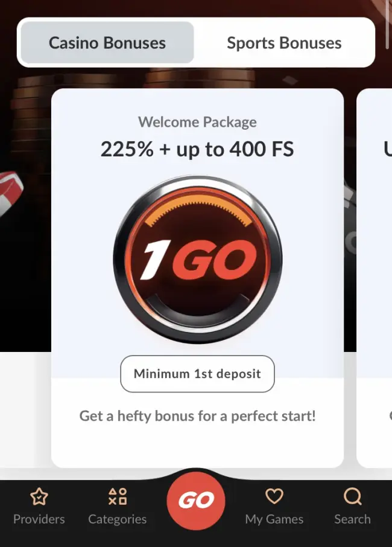Tap the My Games label
The image size is (392, 547).
[x=274, y=519]
